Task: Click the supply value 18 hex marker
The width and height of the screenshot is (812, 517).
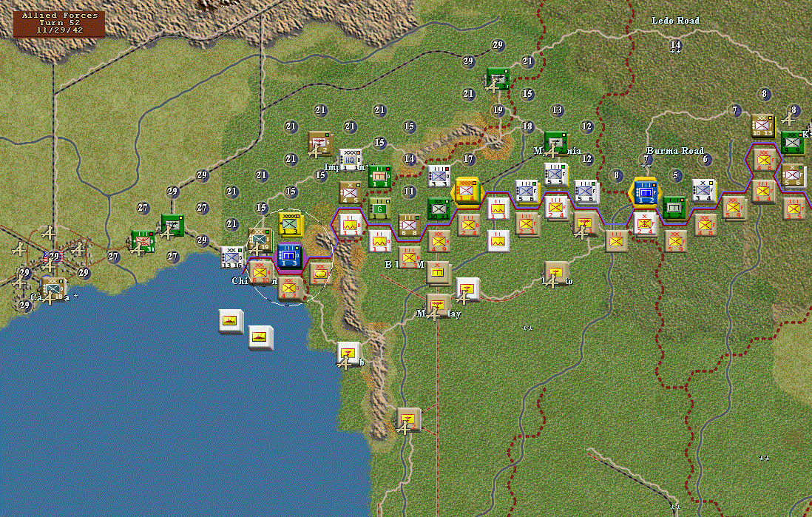Action: coord(527,126)
